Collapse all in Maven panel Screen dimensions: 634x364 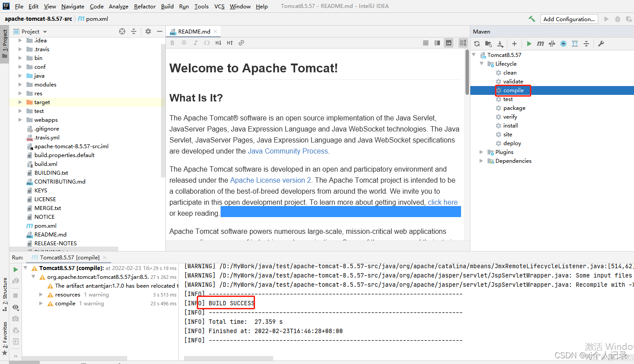[x=586, y=44]
